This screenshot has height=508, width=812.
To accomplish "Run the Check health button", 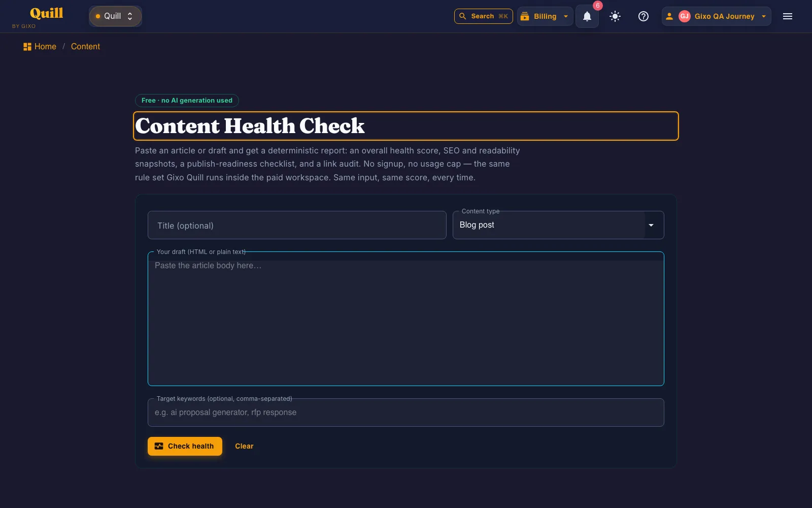I will [x=185, y=446].
